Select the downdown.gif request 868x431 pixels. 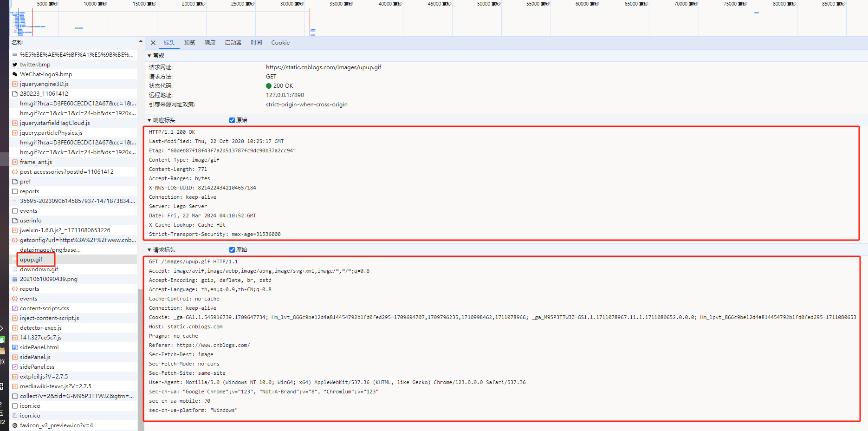[x=39, y=269]
